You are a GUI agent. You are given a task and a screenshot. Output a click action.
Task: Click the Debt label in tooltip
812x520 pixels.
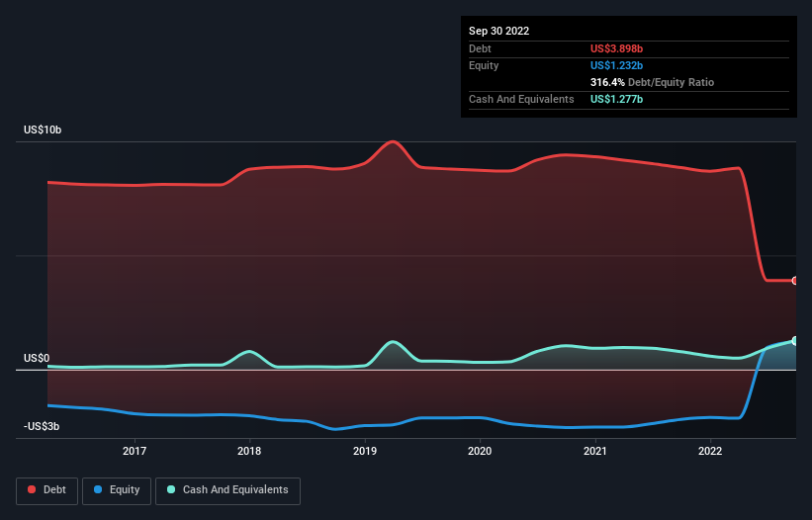480,48
